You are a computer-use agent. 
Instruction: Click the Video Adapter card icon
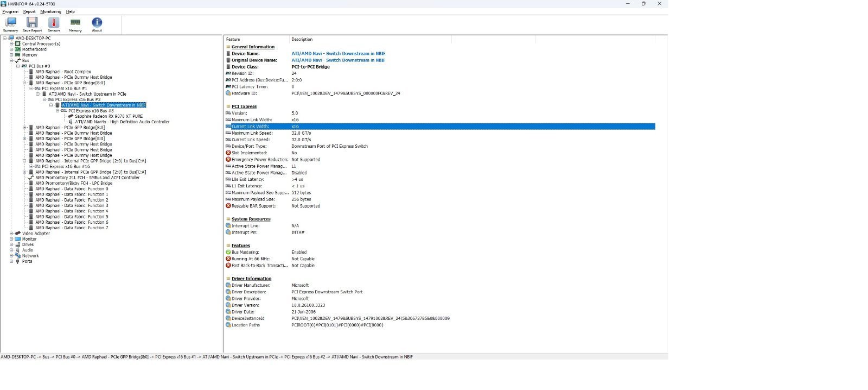coord(18,234)
